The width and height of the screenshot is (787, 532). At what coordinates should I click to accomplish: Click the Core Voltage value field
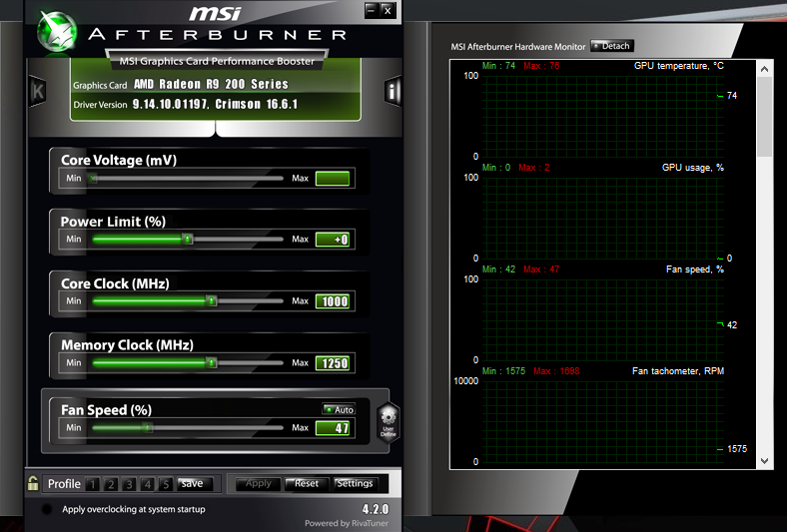click(x=333, y=179)
